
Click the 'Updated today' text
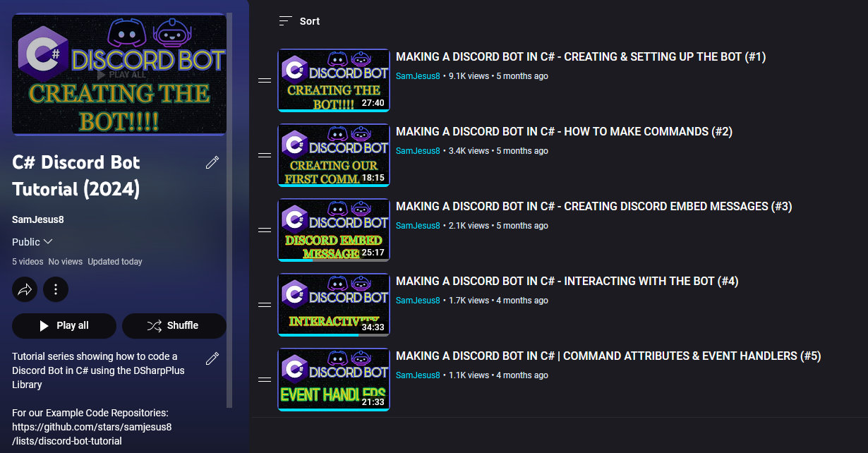pos(115,262)
